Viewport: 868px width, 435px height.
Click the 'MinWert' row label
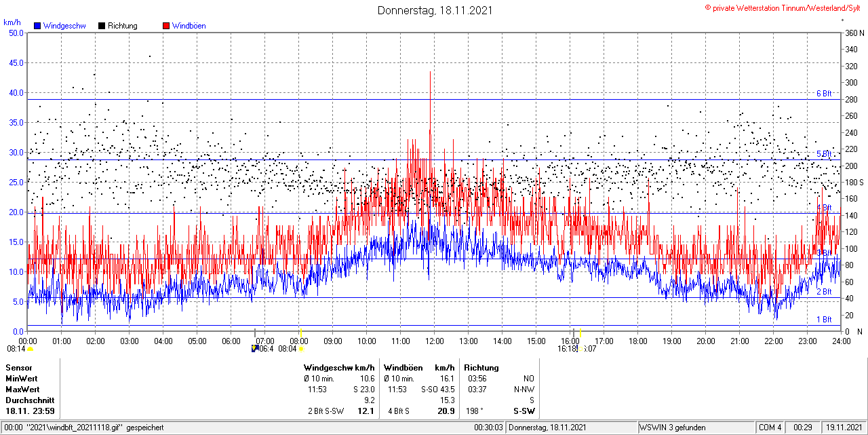pos(22,379)
